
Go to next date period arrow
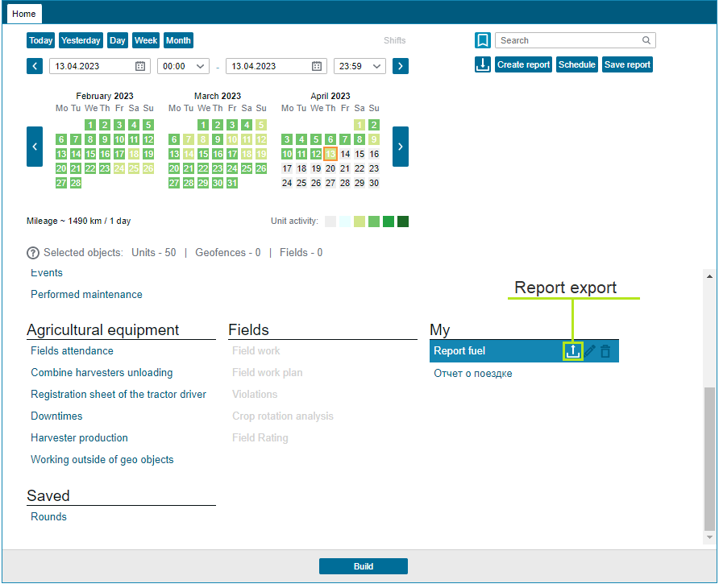point(401,66)
